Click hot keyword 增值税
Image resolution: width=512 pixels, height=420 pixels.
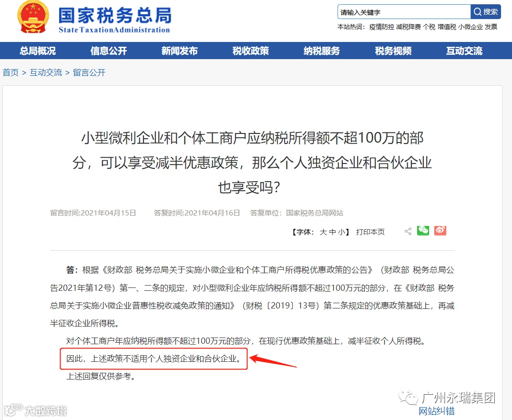coord(447,27)
